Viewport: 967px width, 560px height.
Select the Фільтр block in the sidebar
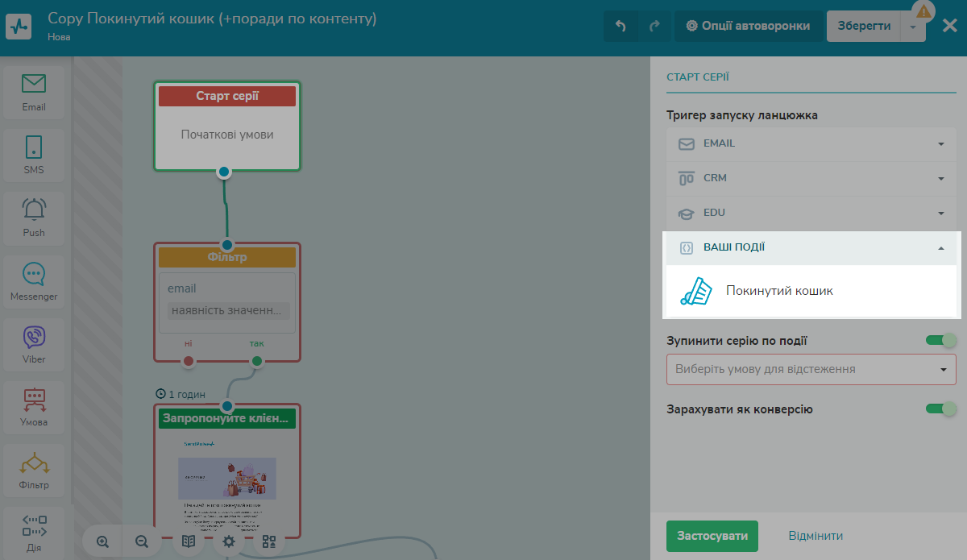[33, 470]
